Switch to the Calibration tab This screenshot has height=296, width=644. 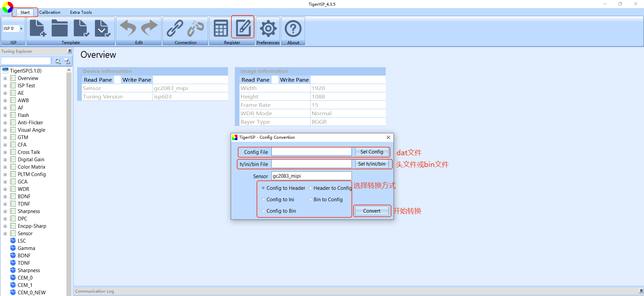(50, 12)
